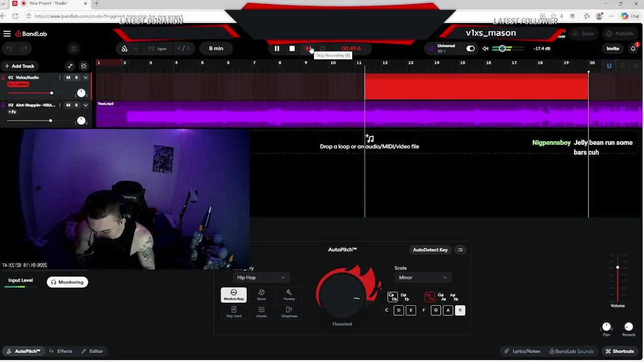
Task: Open the Minor scale dropdown
Action: tap(423, 278)
